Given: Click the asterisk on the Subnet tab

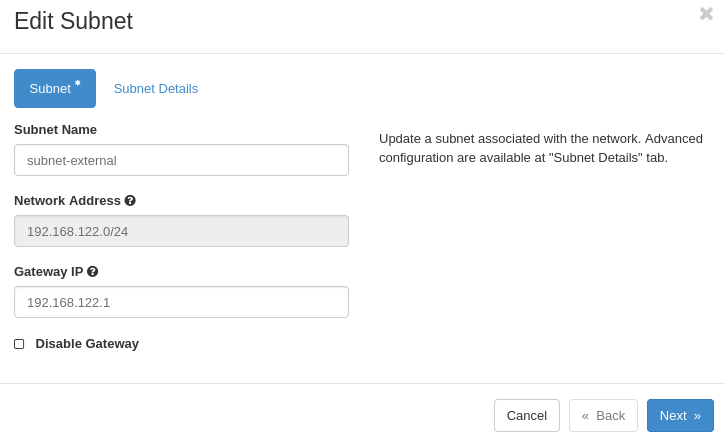Looking at the screenshot, I should coord(77,83).
